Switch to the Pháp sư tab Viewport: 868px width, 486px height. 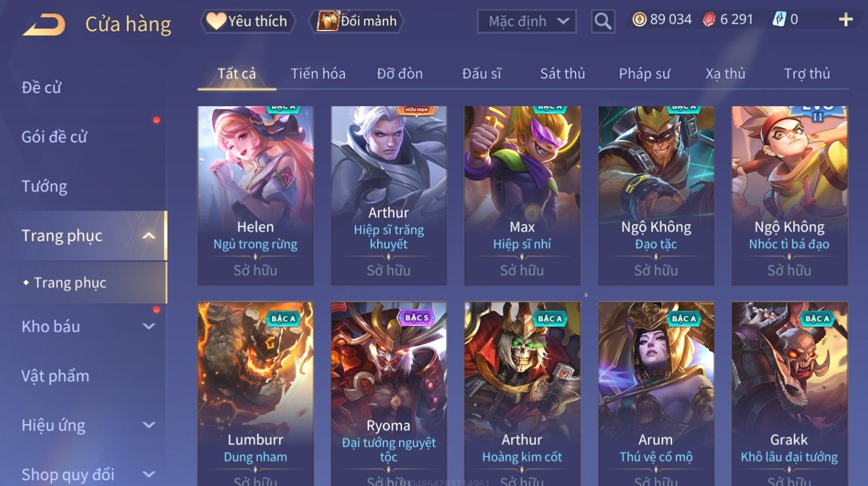click(644, 74)
